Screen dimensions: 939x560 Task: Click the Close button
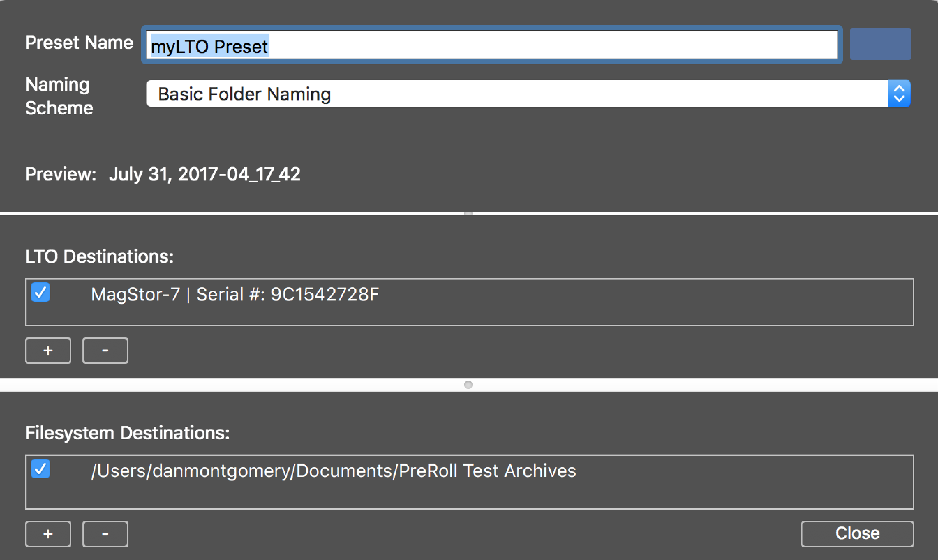point(858,534)
